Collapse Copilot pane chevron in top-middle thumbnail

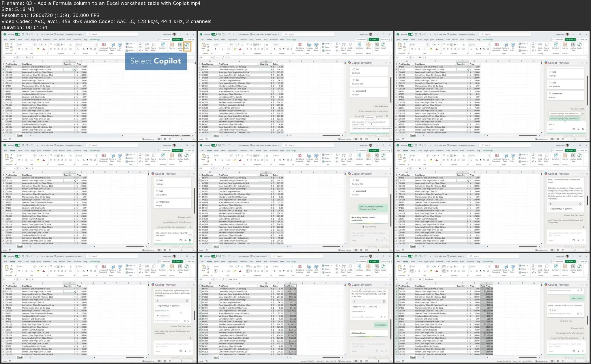pos(386,63)
